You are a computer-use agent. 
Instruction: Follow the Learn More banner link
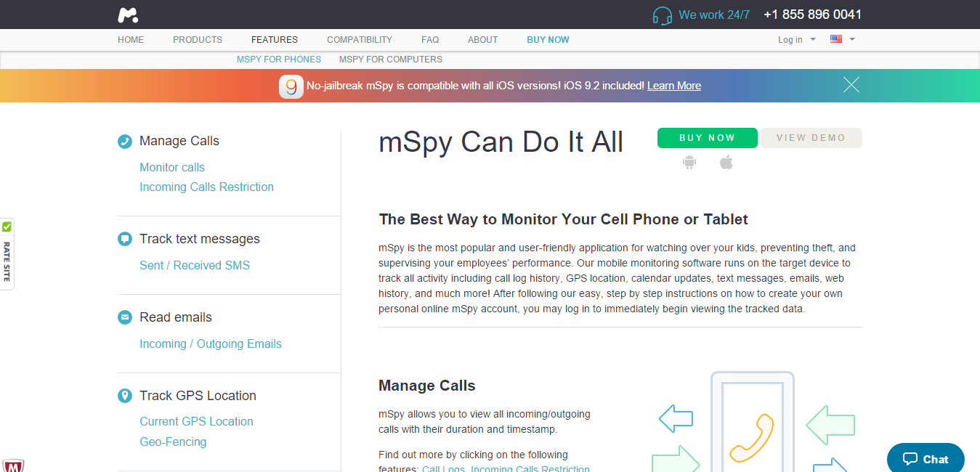tap(674, 86)
